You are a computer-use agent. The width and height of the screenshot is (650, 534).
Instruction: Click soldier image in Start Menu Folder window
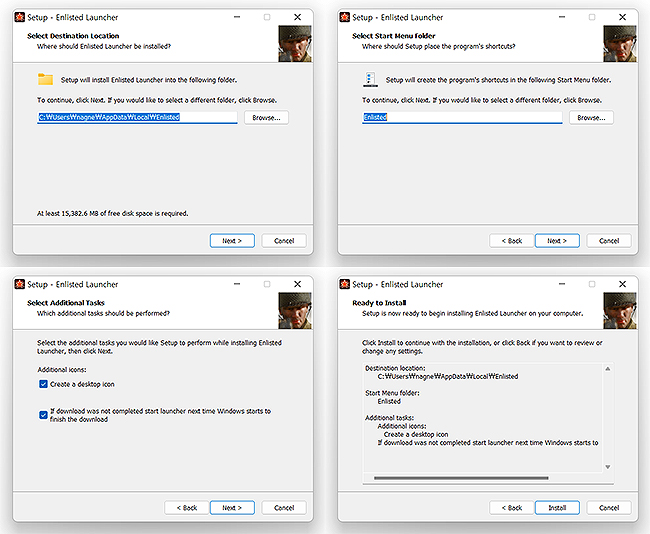620,44
